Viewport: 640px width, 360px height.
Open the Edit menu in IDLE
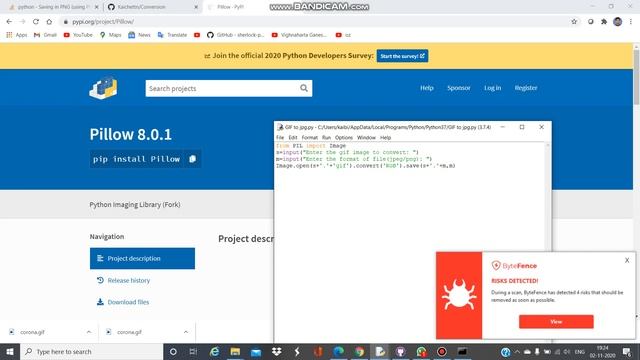(x=293, y=138)
